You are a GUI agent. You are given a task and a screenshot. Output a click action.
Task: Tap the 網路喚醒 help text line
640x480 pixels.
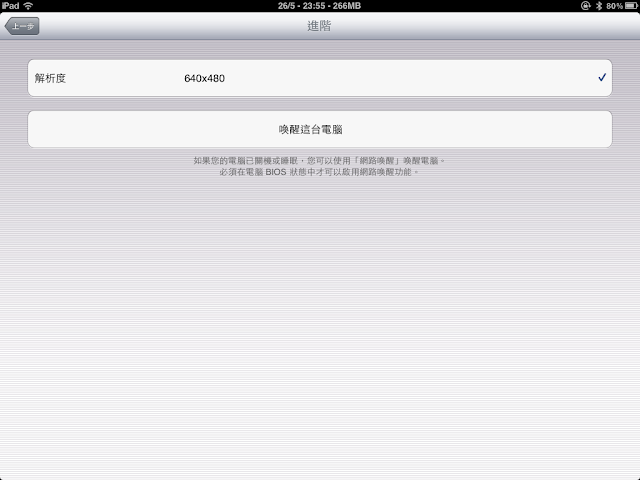click(x=319, y=161)
